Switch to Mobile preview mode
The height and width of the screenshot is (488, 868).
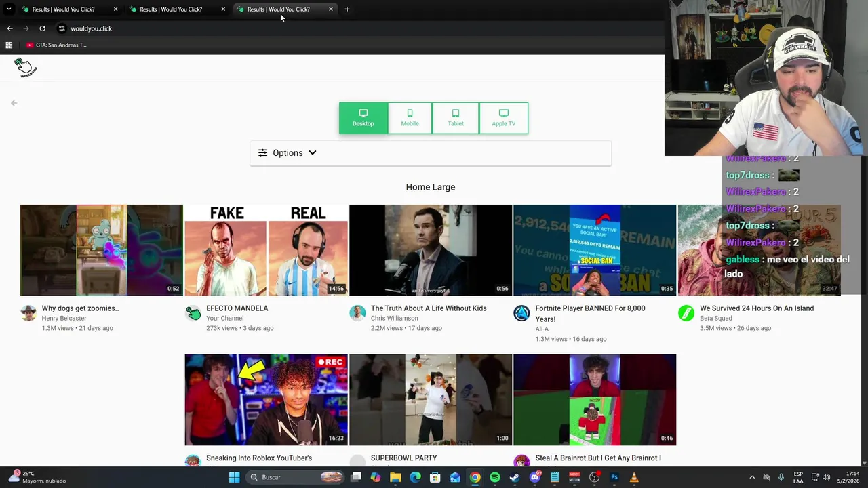(x=410, y=118)
